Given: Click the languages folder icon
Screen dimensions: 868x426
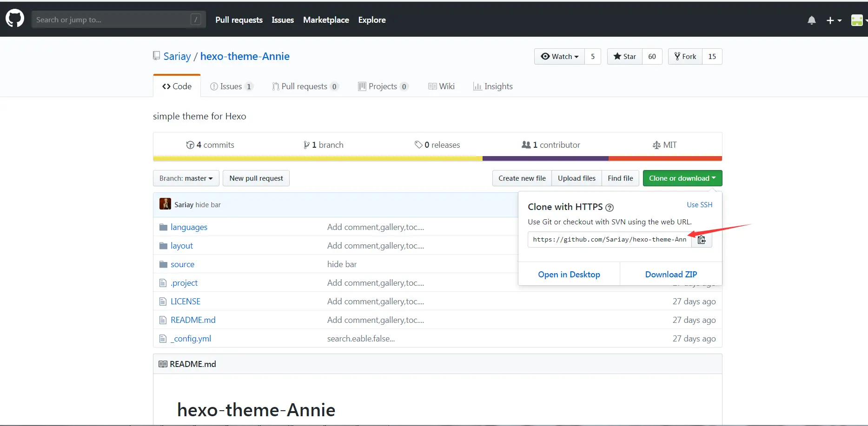Looking at the screenshot, I should point(163,227).
